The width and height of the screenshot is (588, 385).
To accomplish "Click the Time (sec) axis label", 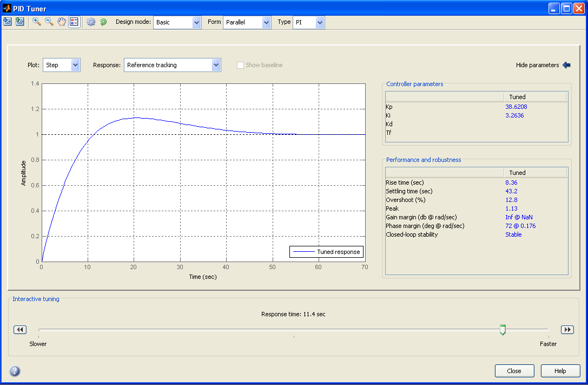I will [203, 277].
